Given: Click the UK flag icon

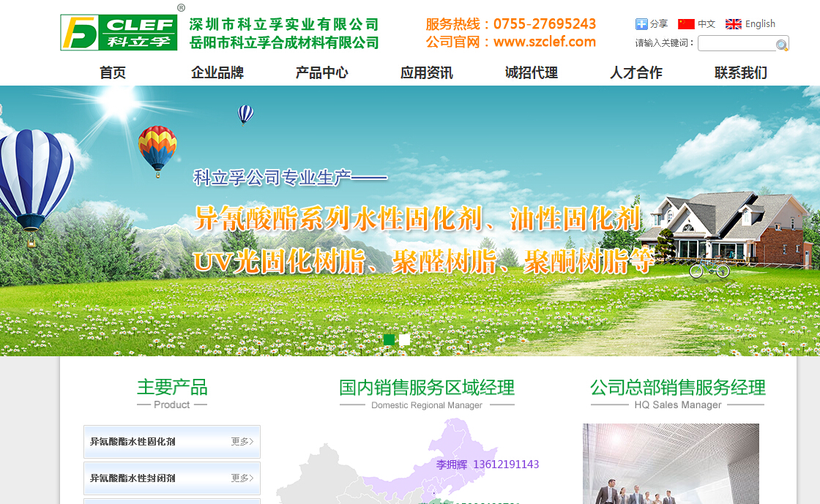Looking at the screenshot, I should (733, 24).
